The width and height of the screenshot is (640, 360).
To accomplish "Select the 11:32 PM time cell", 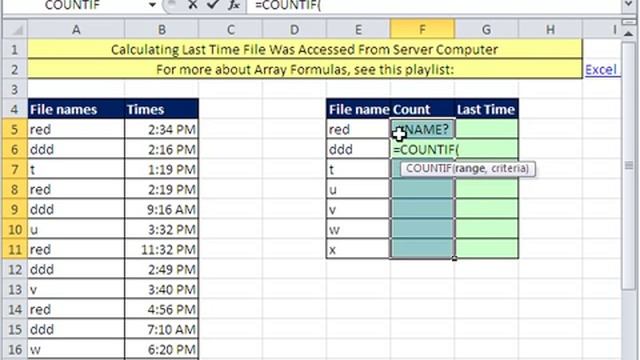I will [162, 249].
